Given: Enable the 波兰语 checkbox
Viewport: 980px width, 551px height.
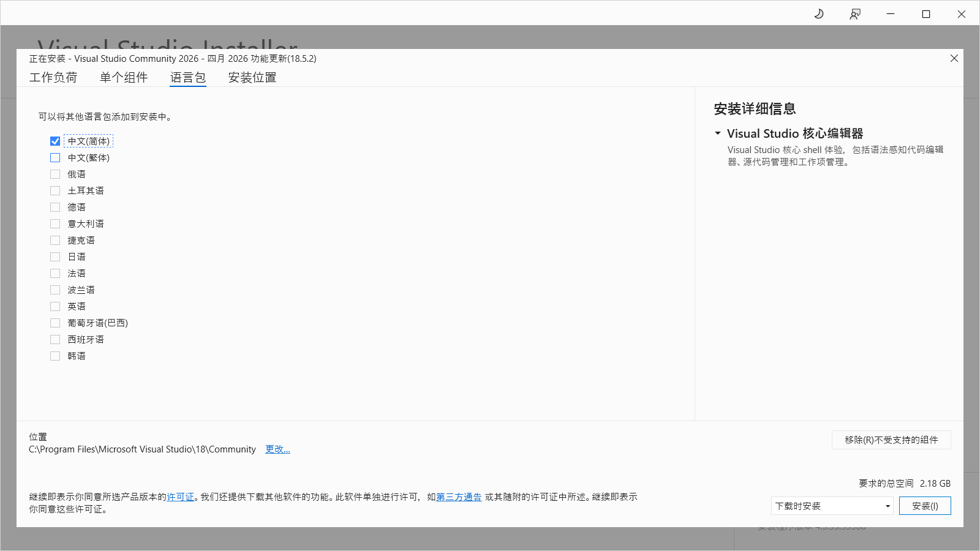Looking at the screenshot, I should pyautogui.click(x=55, y=290).
